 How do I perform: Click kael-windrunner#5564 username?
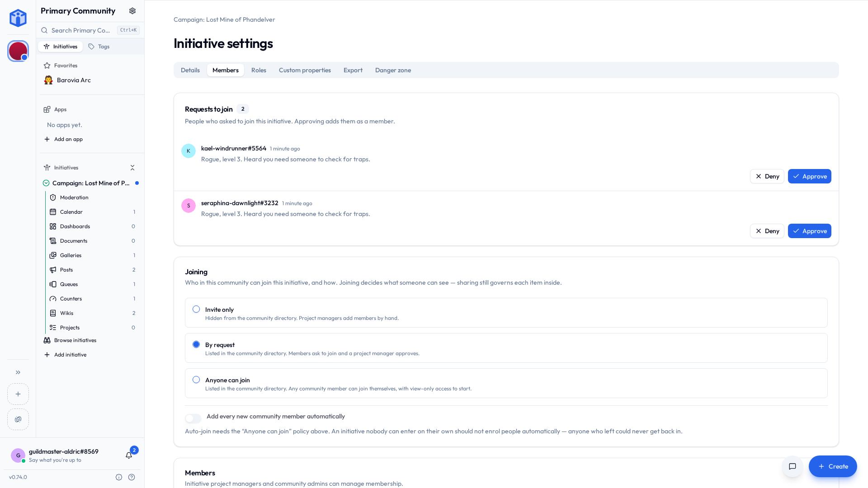pyautogui.click(x=234, y=148)
